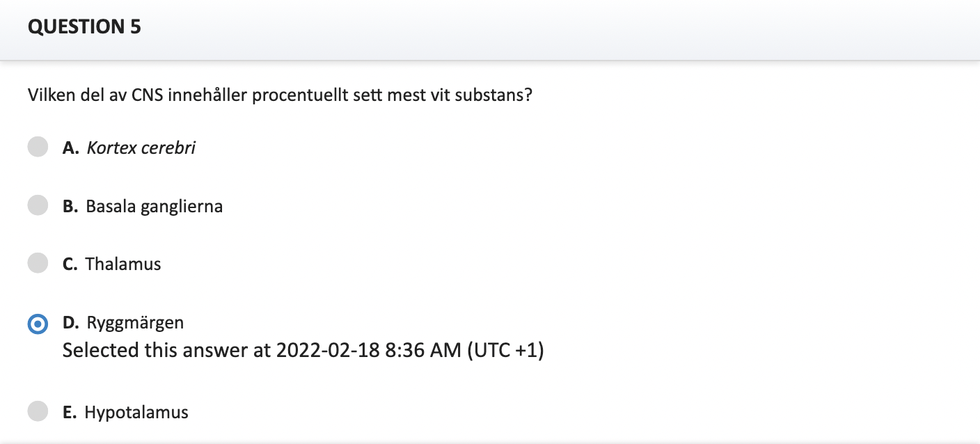Viewport: 980px width, 444px height.
Task: Click the question text about vit substans
Action: point(280,95)
